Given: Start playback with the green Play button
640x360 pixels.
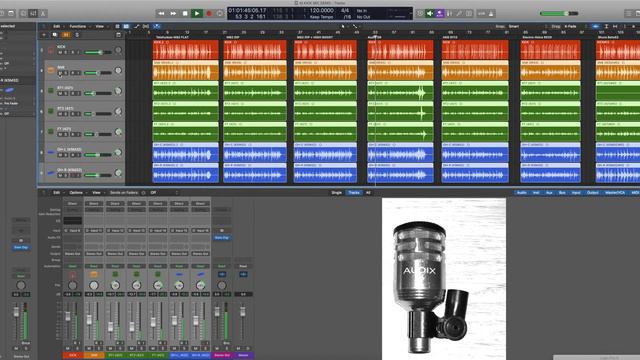Looking at the screenshot, I should pos(197,13).
